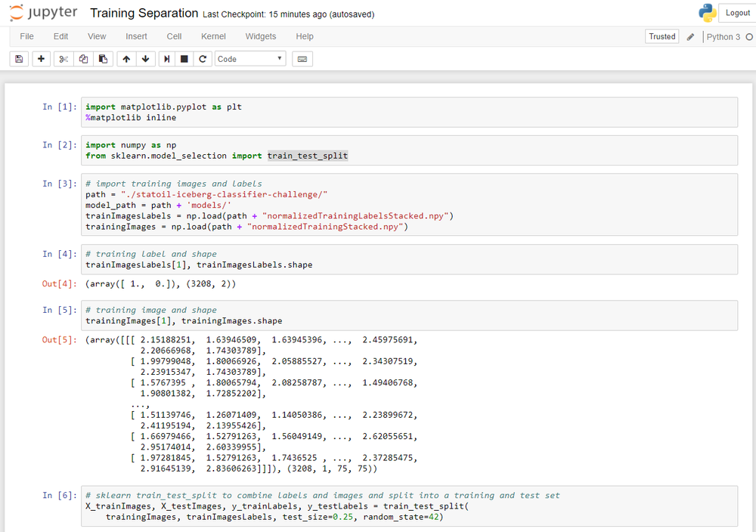Click random_state=42 in cell 6
The image size is (756, 532).
(x=401, y=517)
